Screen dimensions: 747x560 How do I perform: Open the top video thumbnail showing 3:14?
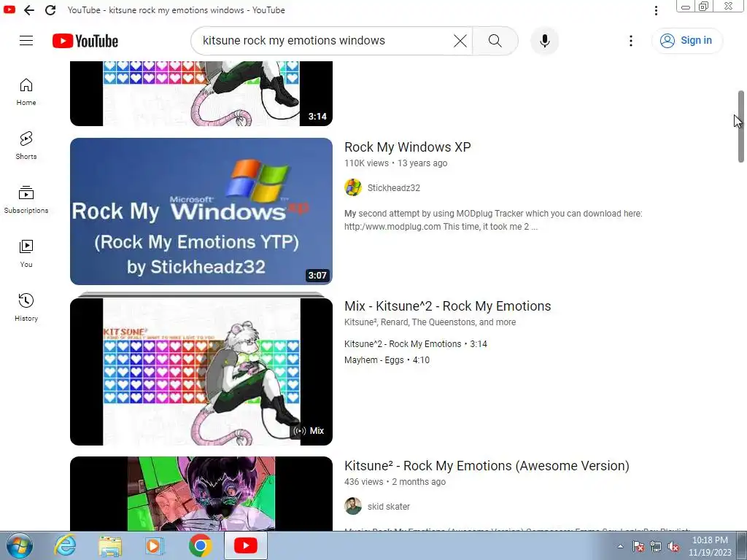(201, 93)
